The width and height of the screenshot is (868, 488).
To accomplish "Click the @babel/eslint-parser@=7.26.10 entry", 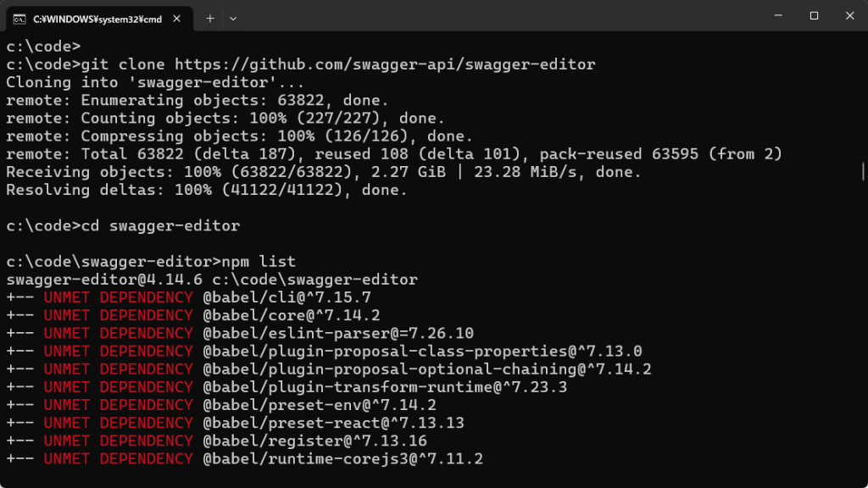I will 338,334.
